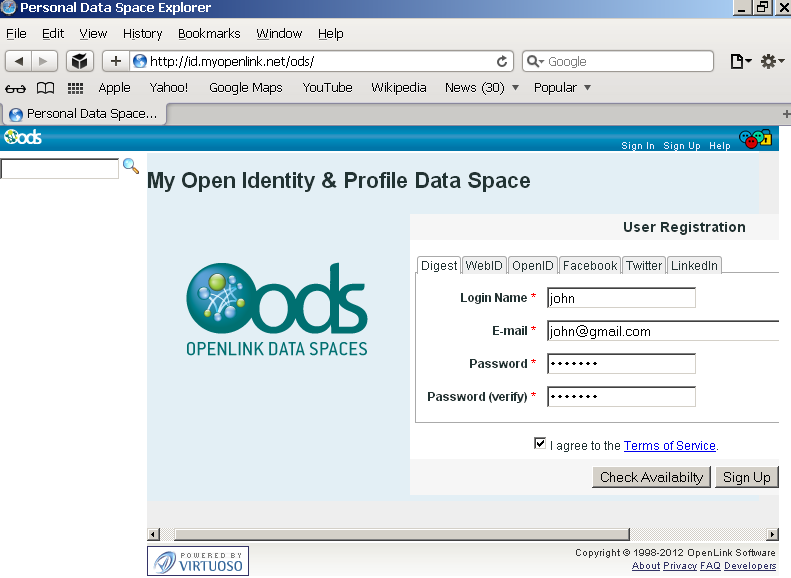Open the Reading List glasses icon
This screenshot has width=791, height=578.
tap(15, 88)
